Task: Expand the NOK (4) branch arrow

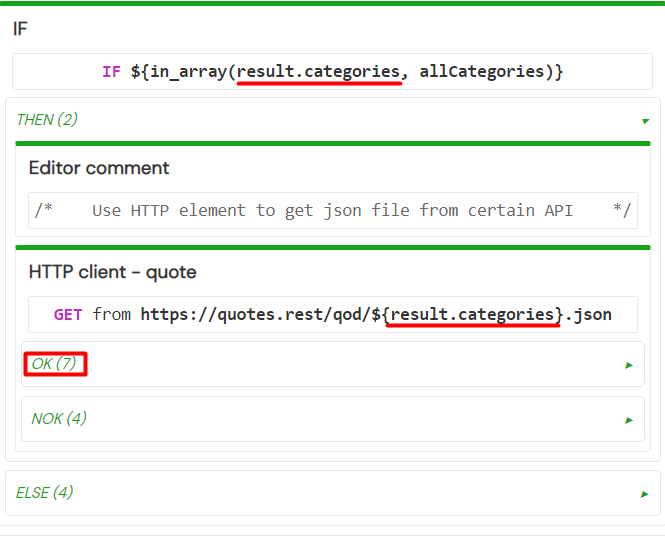Action: coord(629,420)
